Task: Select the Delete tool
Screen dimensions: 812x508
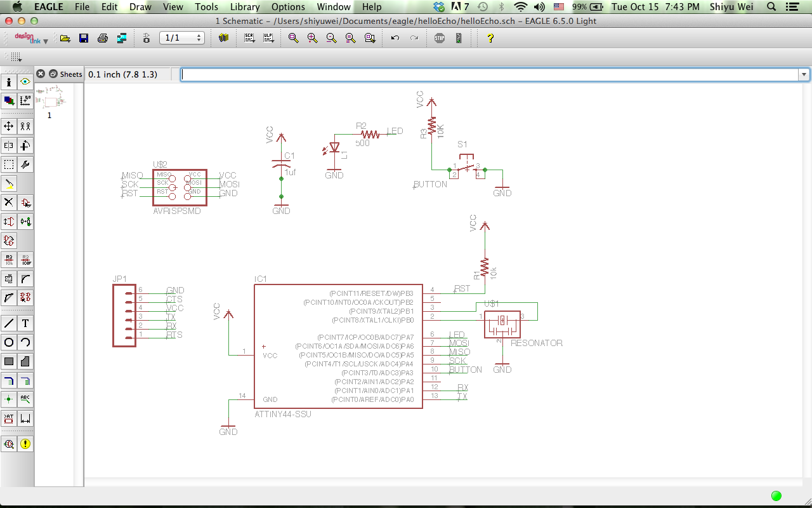Action: coord(9,203)
